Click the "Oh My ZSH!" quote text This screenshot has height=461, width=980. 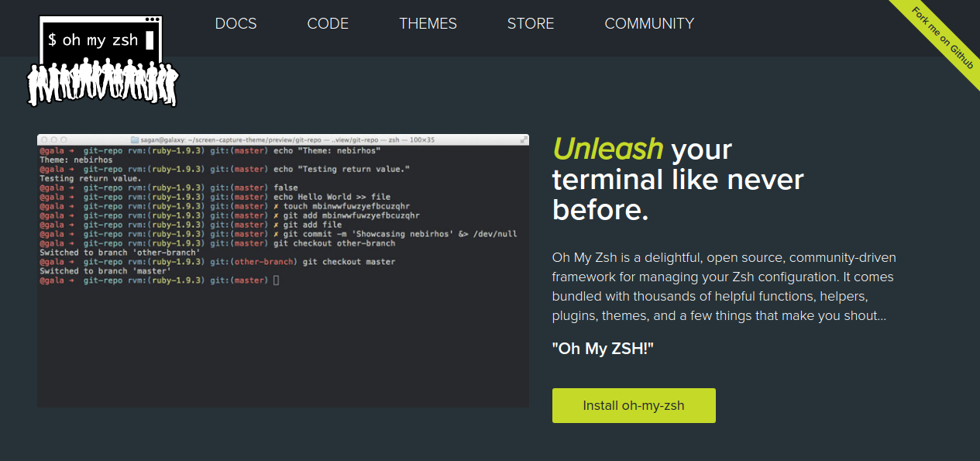pos(603,349)
